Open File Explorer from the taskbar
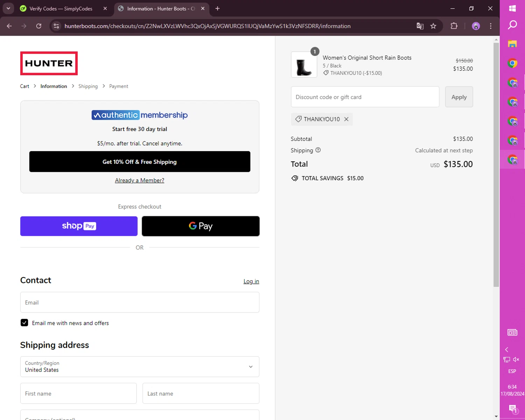The height and width of the screenshot is (420, 525). pos(512,44)
